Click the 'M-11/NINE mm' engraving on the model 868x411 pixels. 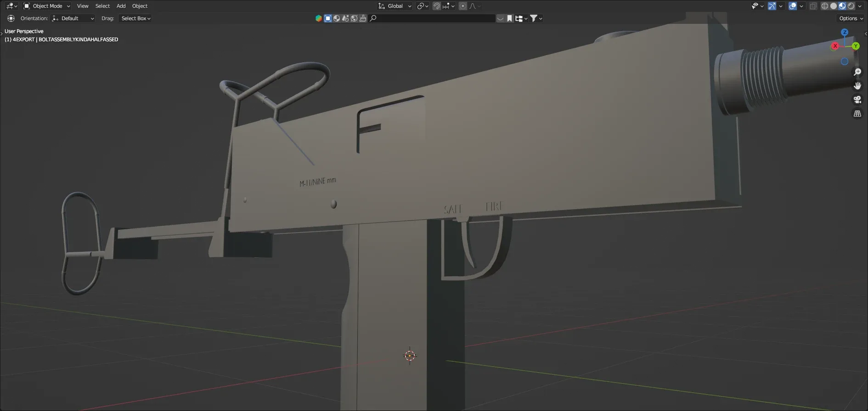[x=318, y=182]
